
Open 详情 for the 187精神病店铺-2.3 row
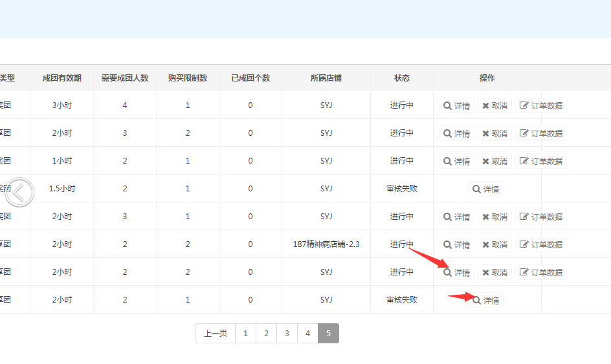click(x=456, y=244)
